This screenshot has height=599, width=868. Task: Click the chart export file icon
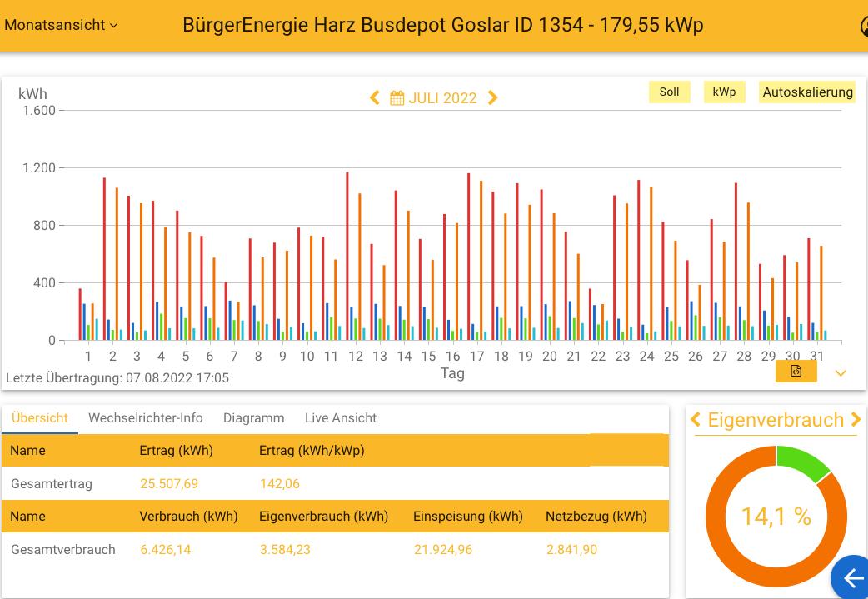[x=795, y=370]
